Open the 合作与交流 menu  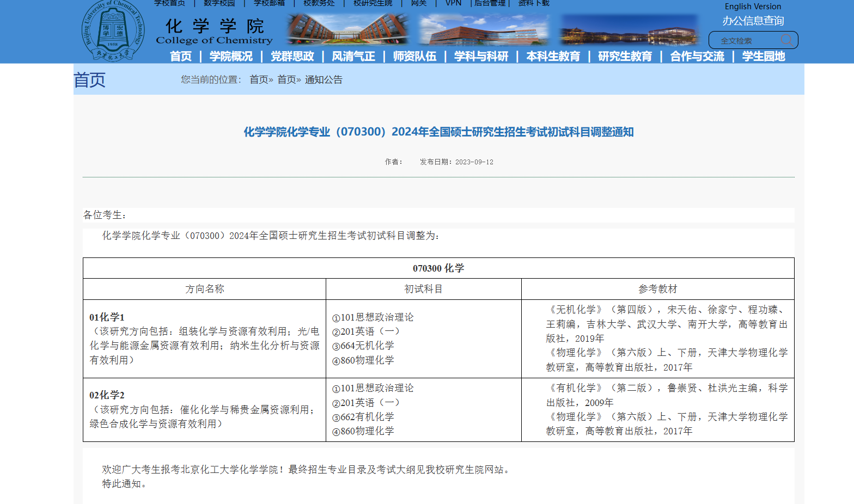tap(697, 56)
